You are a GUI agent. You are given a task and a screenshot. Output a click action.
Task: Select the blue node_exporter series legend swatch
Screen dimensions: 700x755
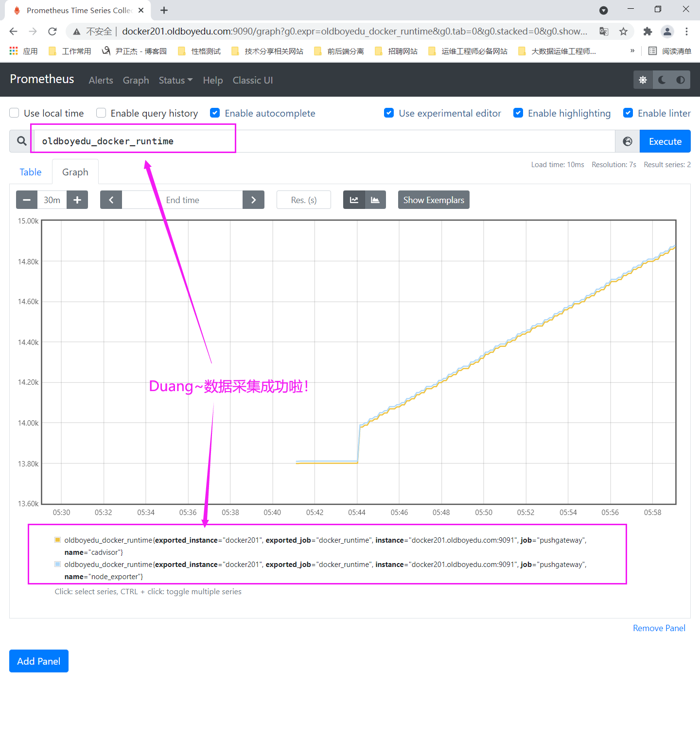[58, 564]
